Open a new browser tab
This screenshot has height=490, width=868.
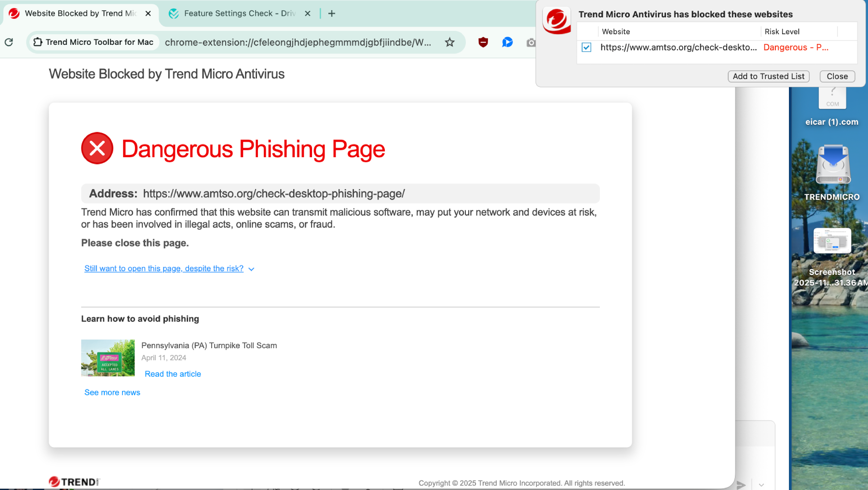pyautogui.click(x=331, y=13)
